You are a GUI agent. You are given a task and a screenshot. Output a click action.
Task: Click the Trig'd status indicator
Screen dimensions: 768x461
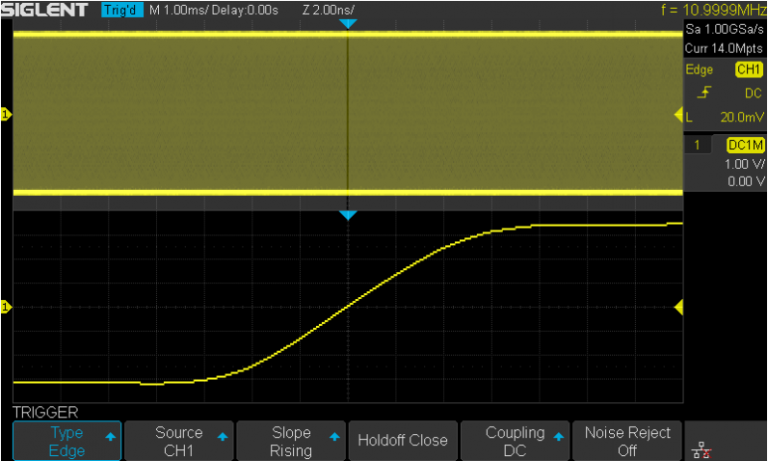(121, 10)
